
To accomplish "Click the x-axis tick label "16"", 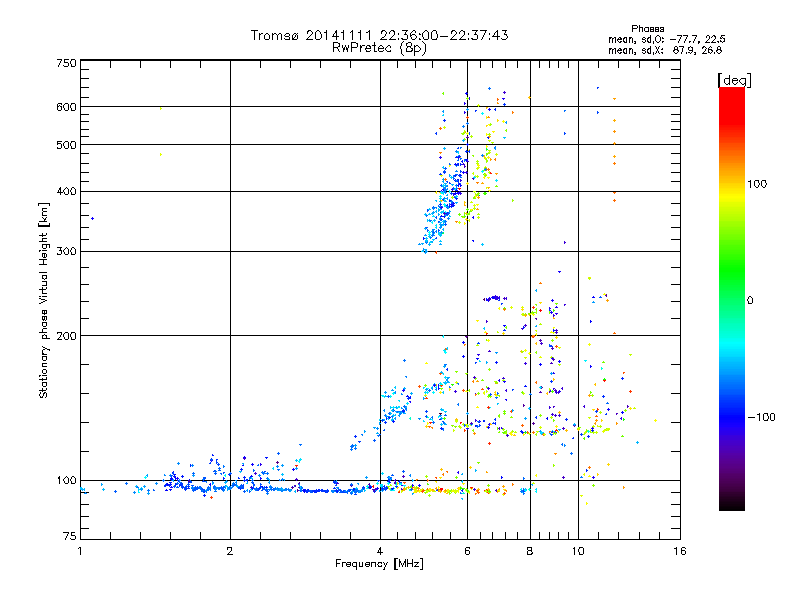I will [680, 551].
